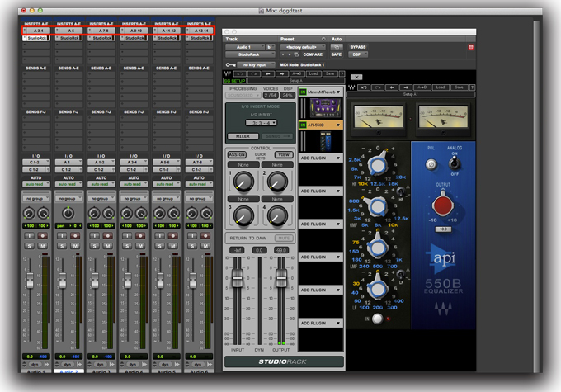Open help question mark in StudioRack toolbar
Image resolution: width=561 pixels, height=392 pixels.
342,73
